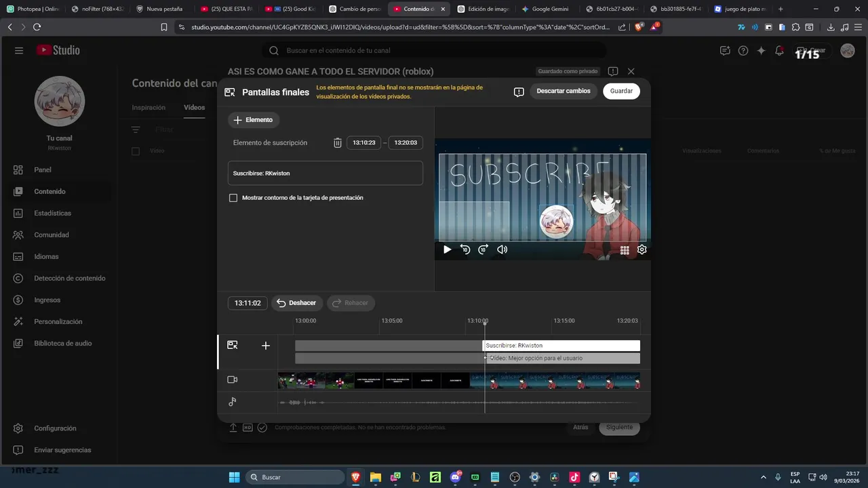Open Ingresos in sidebar

pyautogui.click(x=58, y=300)
